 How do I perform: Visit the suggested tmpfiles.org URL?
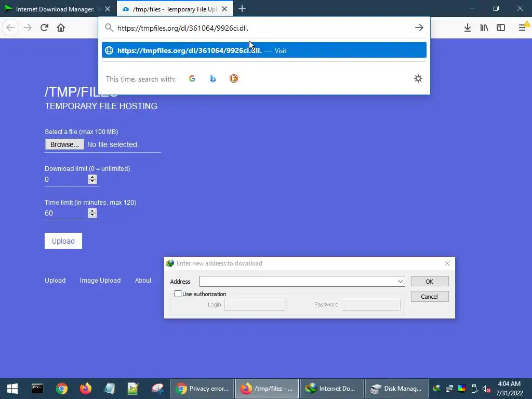pos(264,50)
